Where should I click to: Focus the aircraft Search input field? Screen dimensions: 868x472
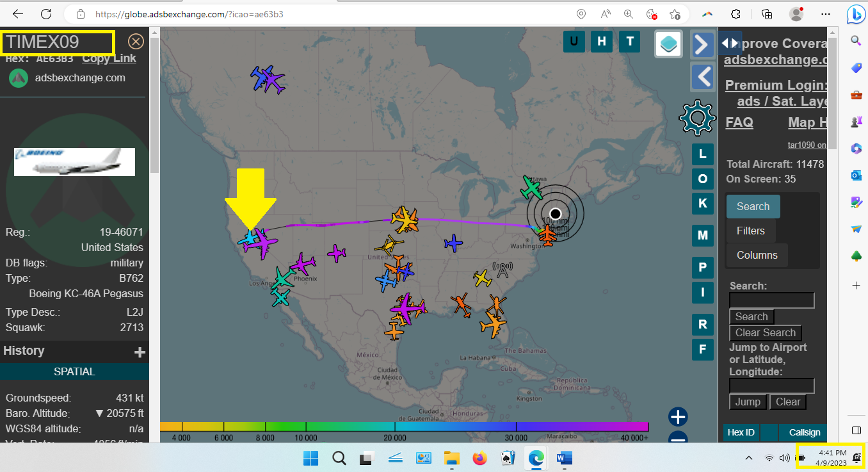tap(771, 300)
